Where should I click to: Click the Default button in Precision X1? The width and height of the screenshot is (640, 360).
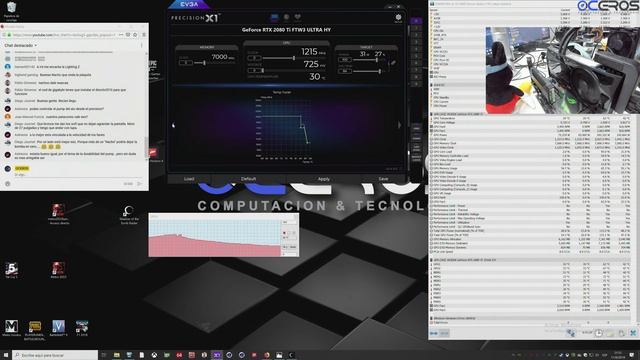(x=248, y=179)
